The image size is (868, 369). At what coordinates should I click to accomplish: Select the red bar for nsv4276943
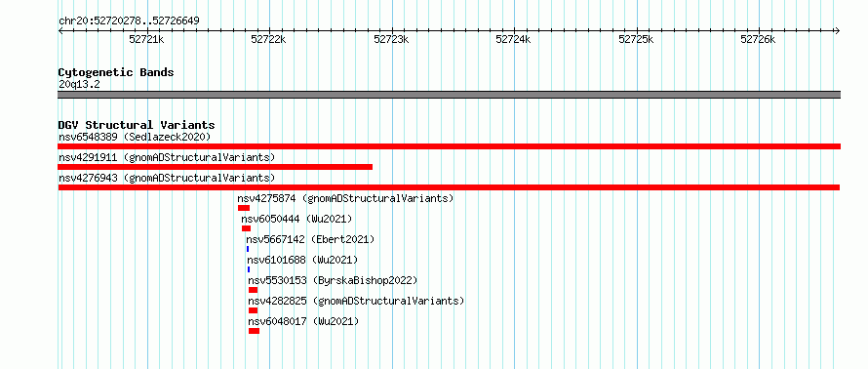(449, 187)
